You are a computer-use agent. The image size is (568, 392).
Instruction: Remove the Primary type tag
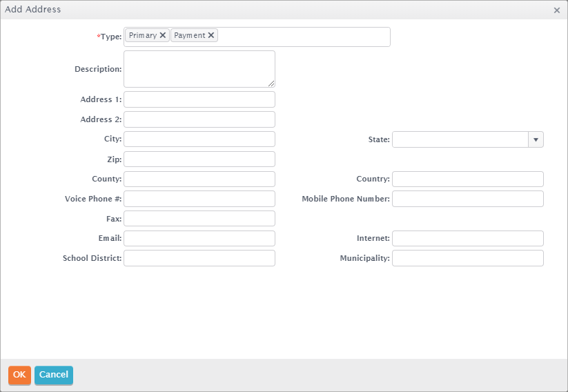point(163,35)
